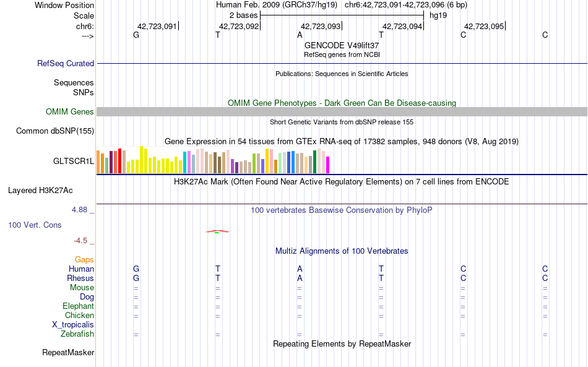The image size is (588, 367).
Task: Open the Layered H3K27Ac track label
Action: coord(40,191)
